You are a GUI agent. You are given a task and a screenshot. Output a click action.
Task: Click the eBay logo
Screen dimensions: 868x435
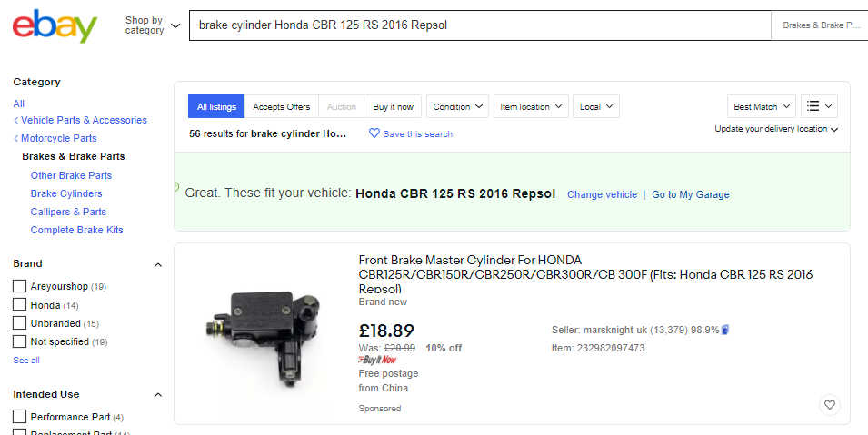(x=55, y=25)
